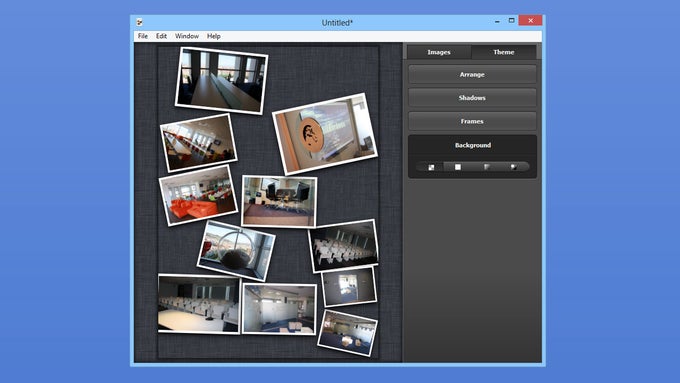Open the Window menu
Image resolution: width=680 pixels, height=383 pixels.
187,36
